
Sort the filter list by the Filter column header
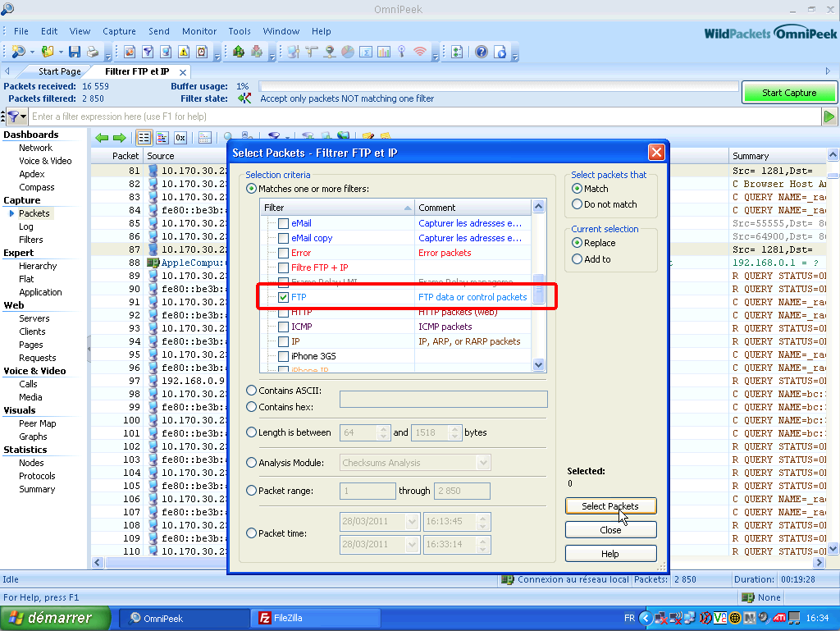(x=337, y=208)
